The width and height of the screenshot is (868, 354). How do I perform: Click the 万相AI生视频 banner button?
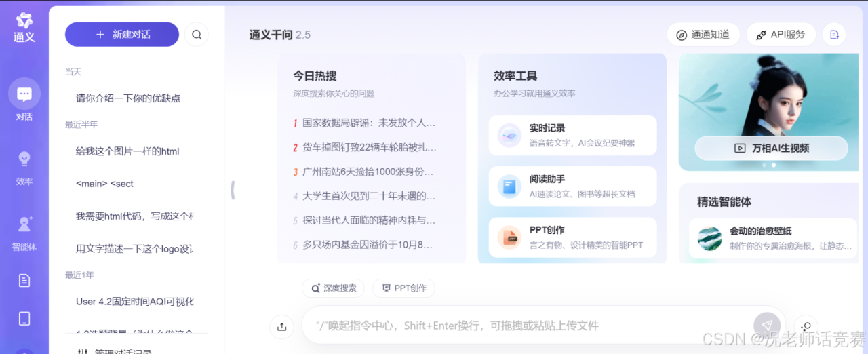click(771, 148)
